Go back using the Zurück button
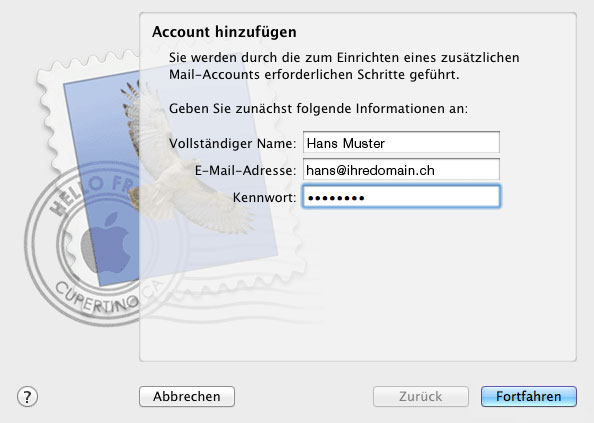Image resolution: width=594 pixels, height=423 pixels. [x=421, y=396]
